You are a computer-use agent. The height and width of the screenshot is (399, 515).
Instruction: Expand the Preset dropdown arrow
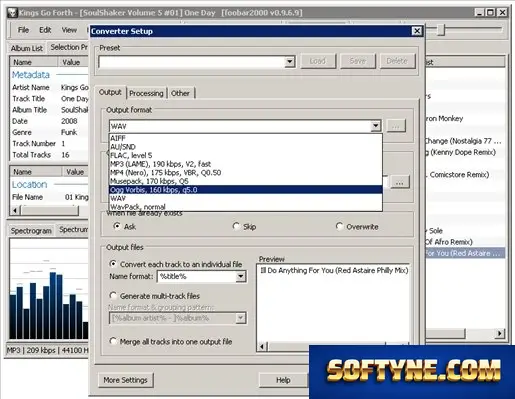click(289, 61)
